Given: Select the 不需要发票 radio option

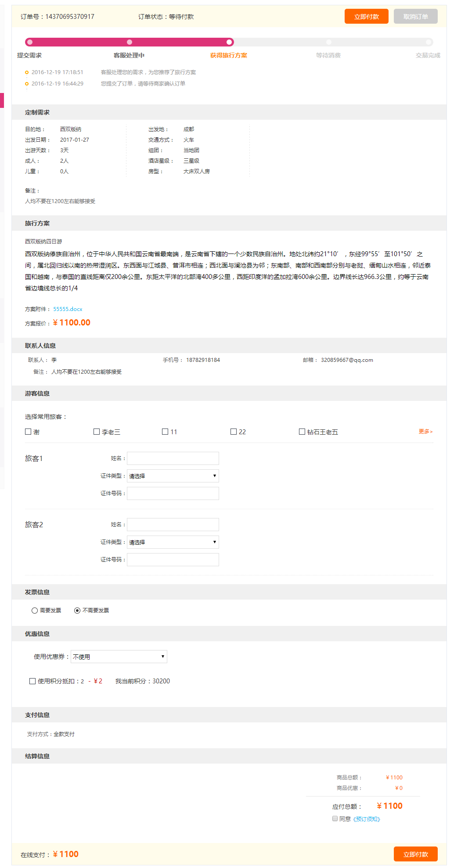Looking at the screenshot, I should [x=77, y=611].
